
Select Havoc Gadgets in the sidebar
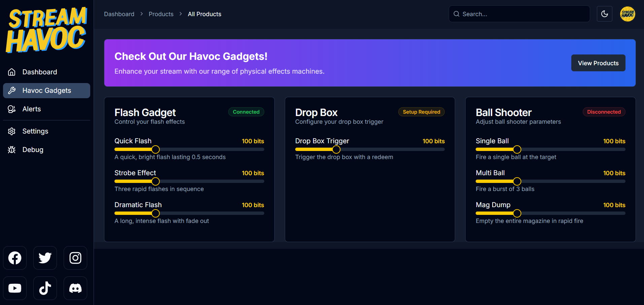(46, 90)
